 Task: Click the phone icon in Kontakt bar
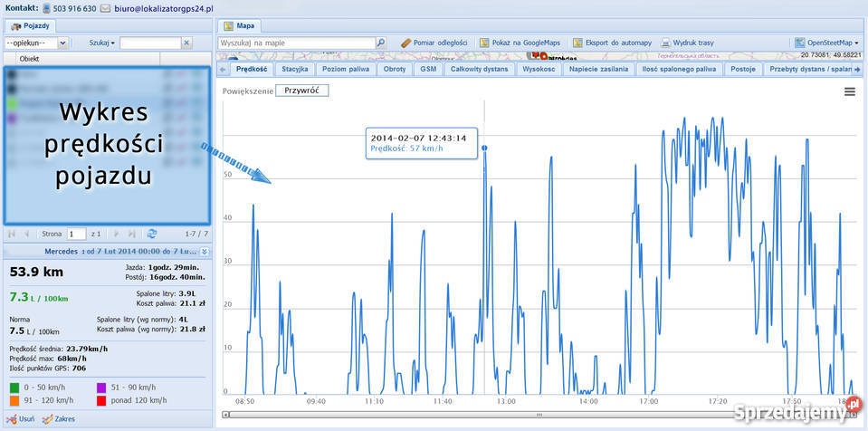[x=46, y=9]
